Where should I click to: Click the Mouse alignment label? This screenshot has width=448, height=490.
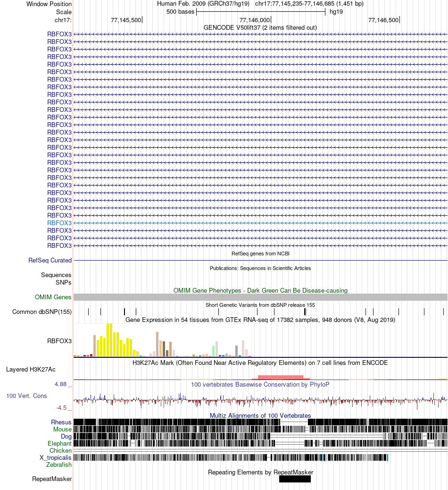pos(62,430)
